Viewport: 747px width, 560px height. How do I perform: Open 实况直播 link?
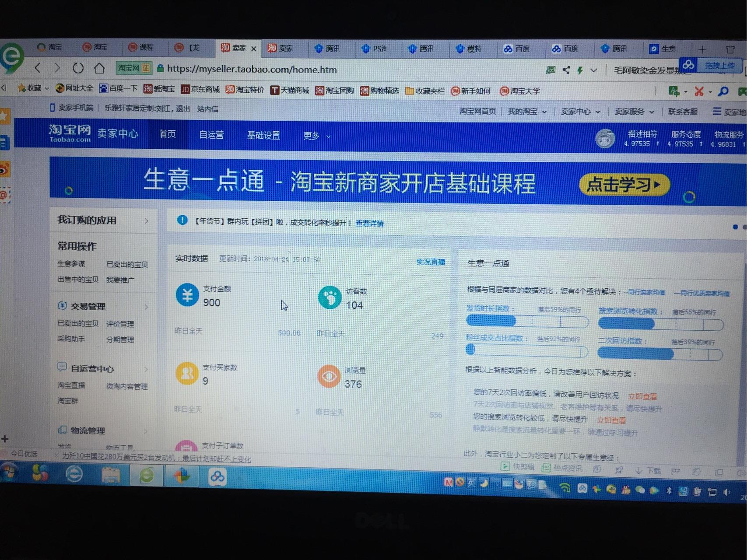click(x=431, y=262)
